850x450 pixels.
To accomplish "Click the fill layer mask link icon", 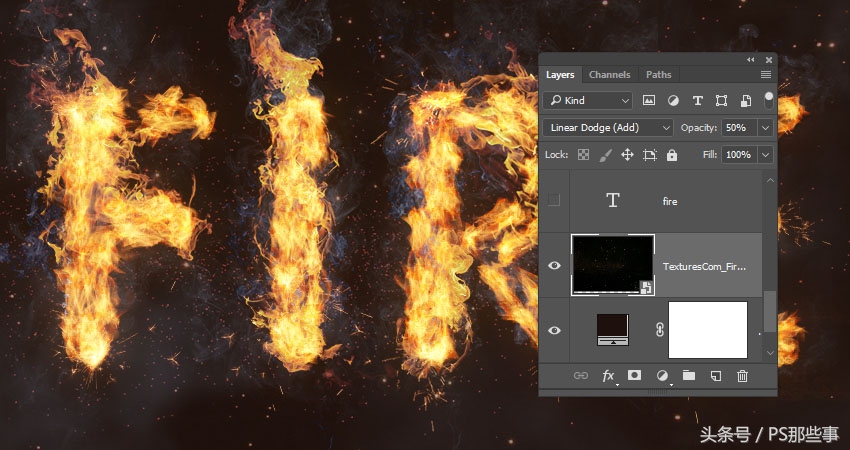I will (x=660, y=330).
